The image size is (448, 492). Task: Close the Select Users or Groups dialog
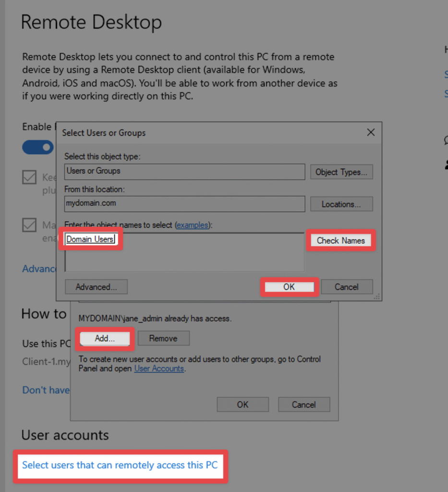point(371,133)
